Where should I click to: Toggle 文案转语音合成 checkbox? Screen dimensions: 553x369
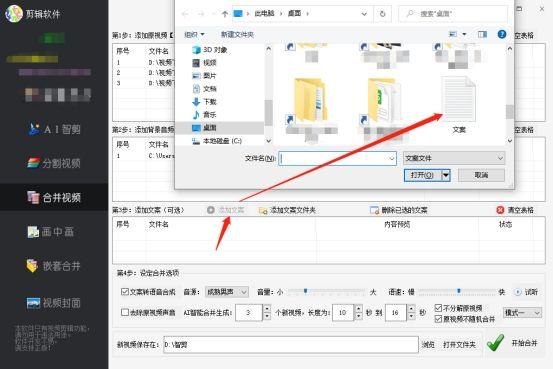click(x=124, y=291)
